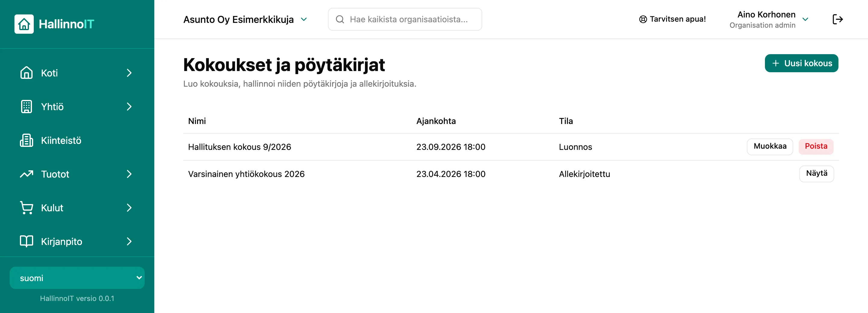Screen dimensions: 868x313
Task: Click Muokkaa for Hallituksen kokous 9/2026
Action: pos(770,146)
